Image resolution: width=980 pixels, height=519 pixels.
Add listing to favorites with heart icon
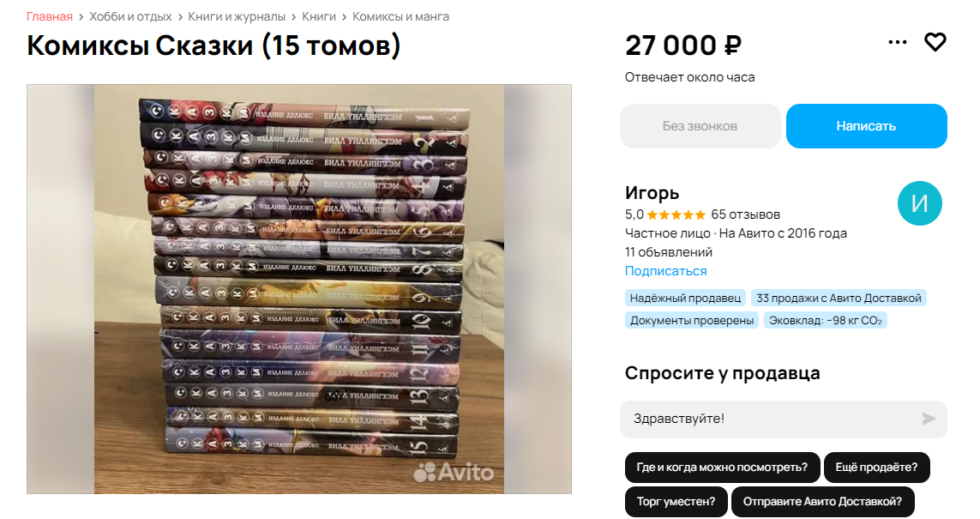coord(935,42)
